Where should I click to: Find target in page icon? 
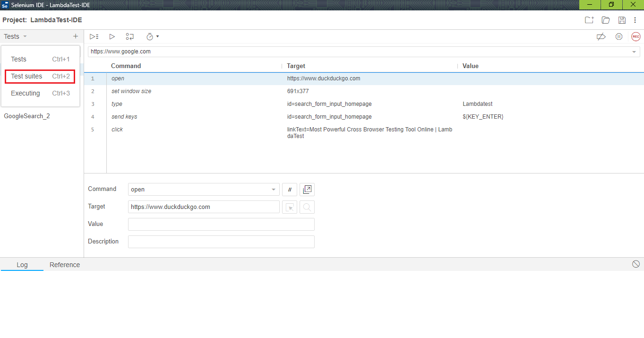(307, 207)
